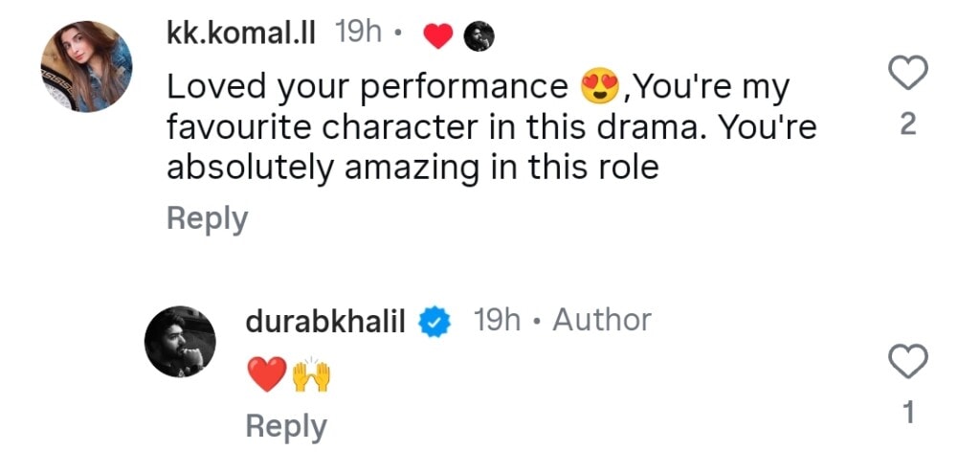Image resolution: width=980 pixels, height=473 pixels.
Task: Reply to durabkhalil's comment
Action: pos(286,426)
